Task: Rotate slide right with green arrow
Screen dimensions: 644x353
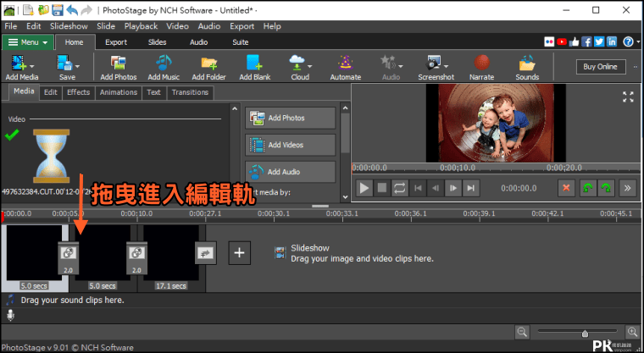Action: [x=606, y=189]
